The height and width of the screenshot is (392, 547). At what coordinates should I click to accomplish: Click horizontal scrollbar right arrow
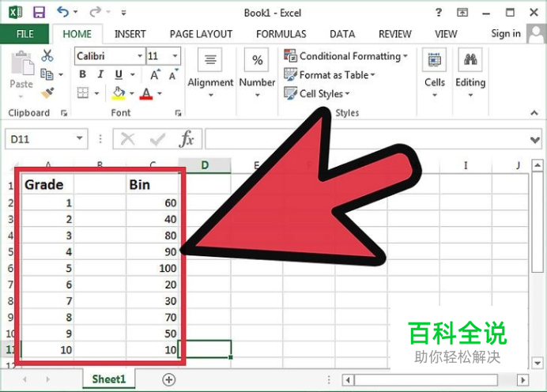coord(522,380)
